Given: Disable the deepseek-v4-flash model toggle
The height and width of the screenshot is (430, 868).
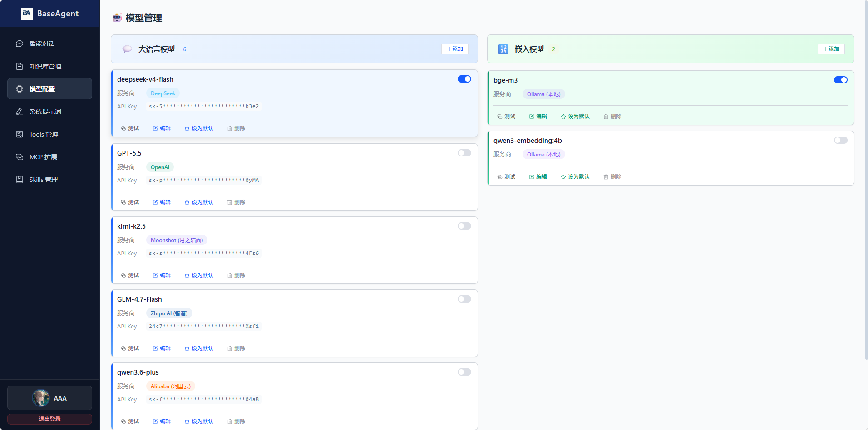Looking at the screenshot, I should click(x=464, y=79).
